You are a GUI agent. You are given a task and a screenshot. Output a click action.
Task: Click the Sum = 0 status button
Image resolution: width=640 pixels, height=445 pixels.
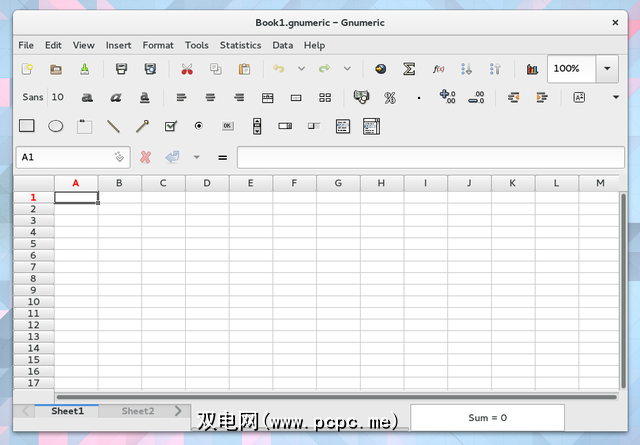487,417
